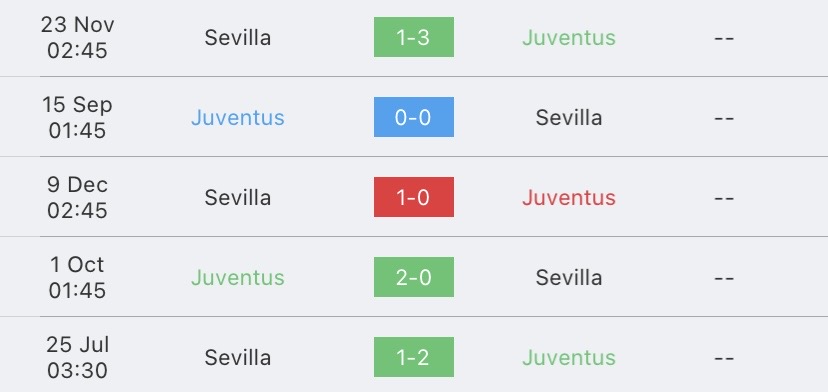The image size is (828, 392).
Task: Click the 1 Oct 01:45 date cell
Action: pos(77,277)
